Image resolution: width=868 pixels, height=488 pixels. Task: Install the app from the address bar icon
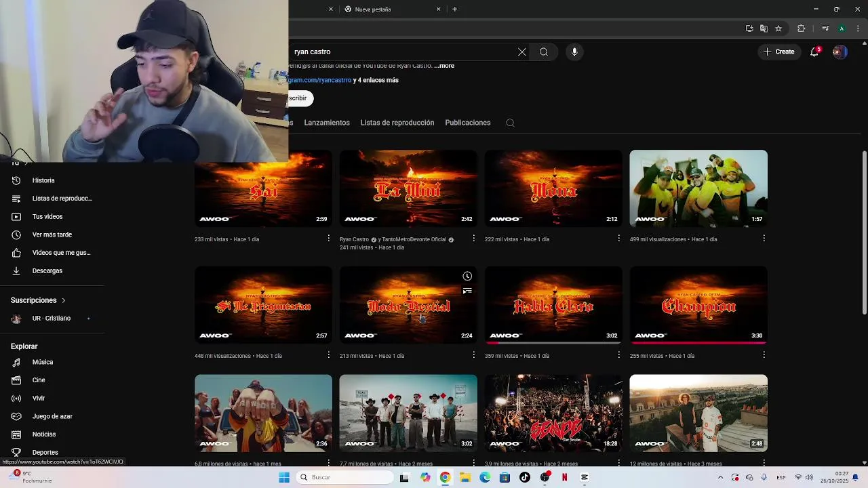coord(749,28)
